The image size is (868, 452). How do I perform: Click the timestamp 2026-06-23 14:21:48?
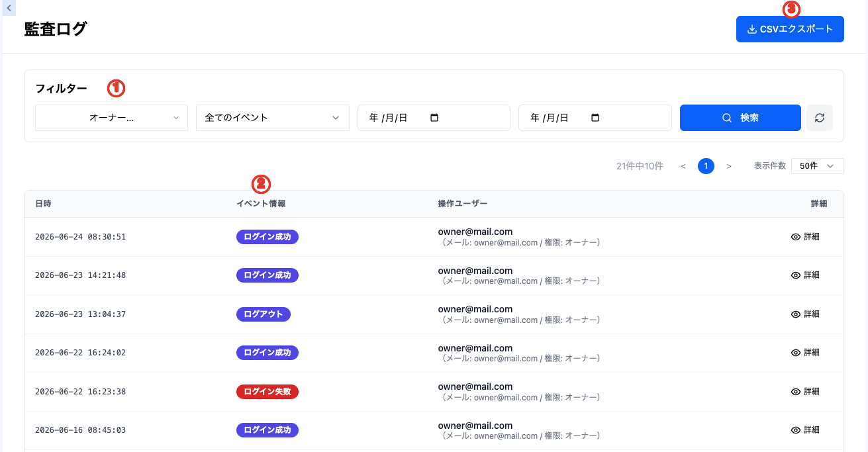pos(80,275)
